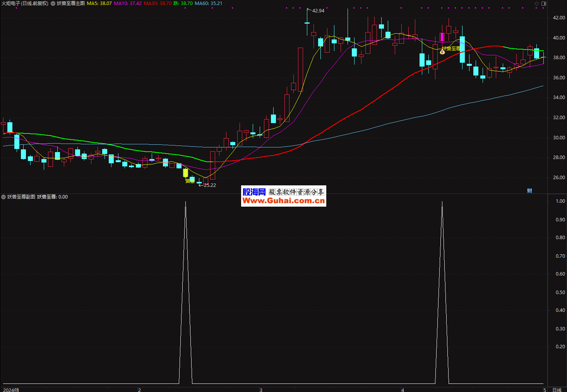Open the 妖兽至尊副图 sub-chart dropdown arrow
Image resolution: width=567 pixels, height=392 pixels.
(x=3, y=197)
